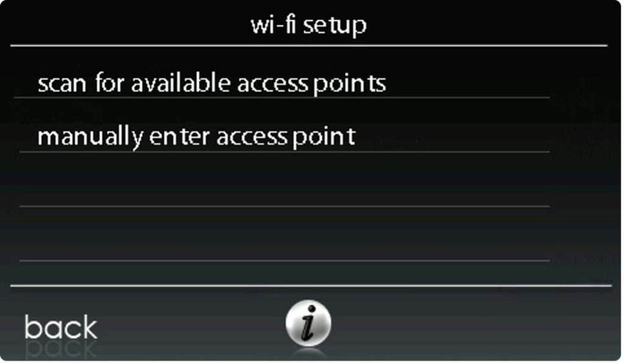Go back using the back button
624x364 pixels.
[60, 327]
